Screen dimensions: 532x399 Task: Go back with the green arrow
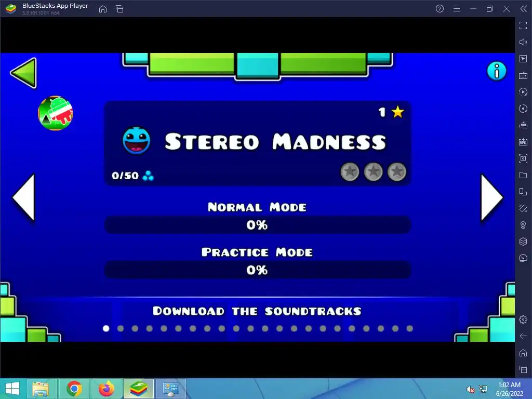pyautogui.click(x=24, y=73)
